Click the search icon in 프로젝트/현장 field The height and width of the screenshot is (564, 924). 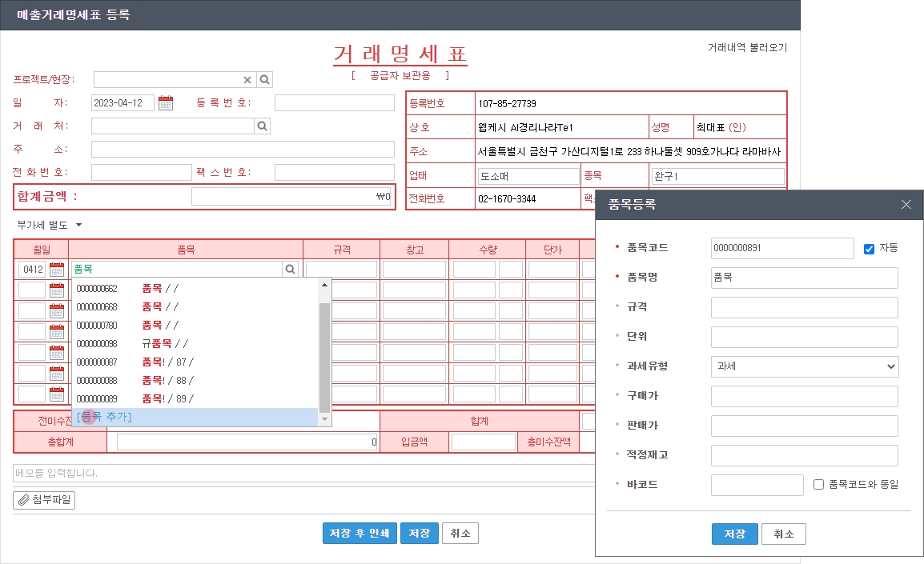click(x=265, y=79)
